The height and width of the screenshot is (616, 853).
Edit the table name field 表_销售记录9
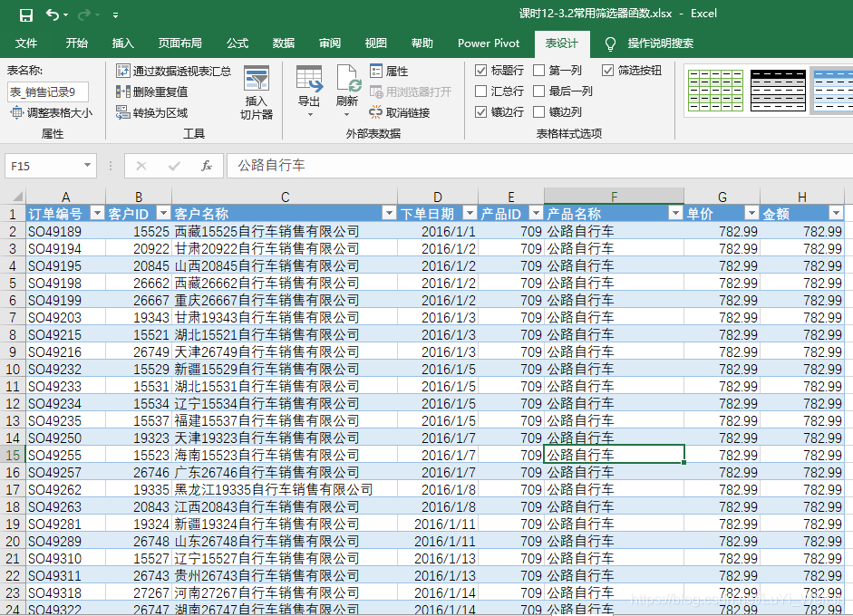[x=47, y=91]
